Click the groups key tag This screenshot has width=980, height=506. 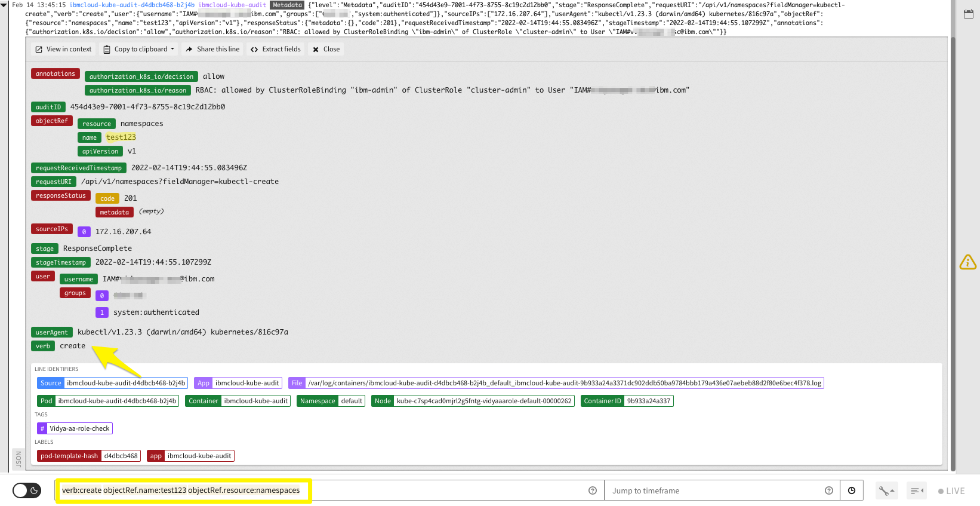click(x=75, y=293)
